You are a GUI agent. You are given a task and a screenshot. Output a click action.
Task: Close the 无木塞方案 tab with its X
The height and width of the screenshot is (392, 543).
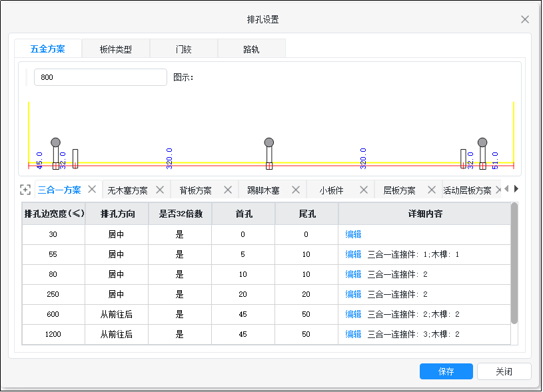[x=160, y=190]
